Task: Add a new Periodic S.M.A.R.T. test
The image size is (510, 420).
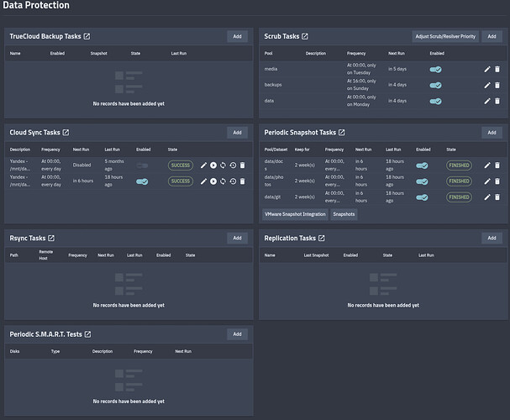Action: click(x=237, y=334)
